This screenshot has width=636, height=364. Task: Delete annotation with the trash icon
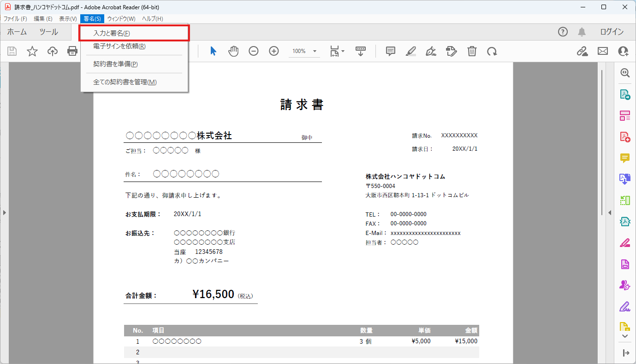pos(472,51)
